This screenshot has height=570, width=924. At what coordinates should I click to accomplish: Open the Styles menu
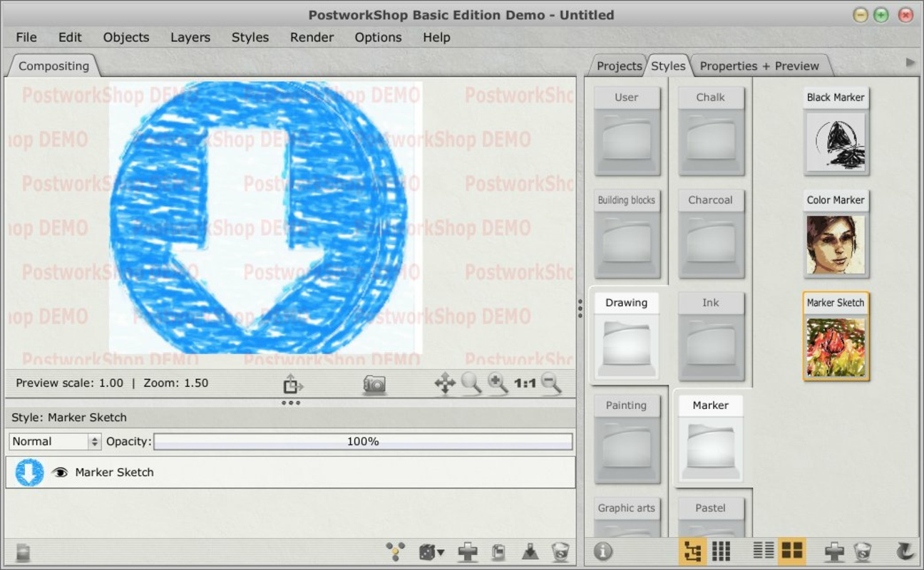click(x=250, y=37)
